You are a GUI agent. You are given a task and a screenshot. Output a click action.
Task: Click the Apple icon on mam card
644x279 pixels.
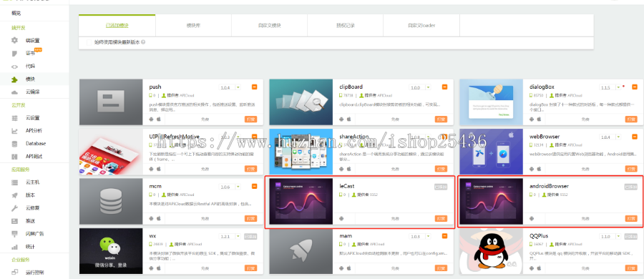(x=348, y=268)
